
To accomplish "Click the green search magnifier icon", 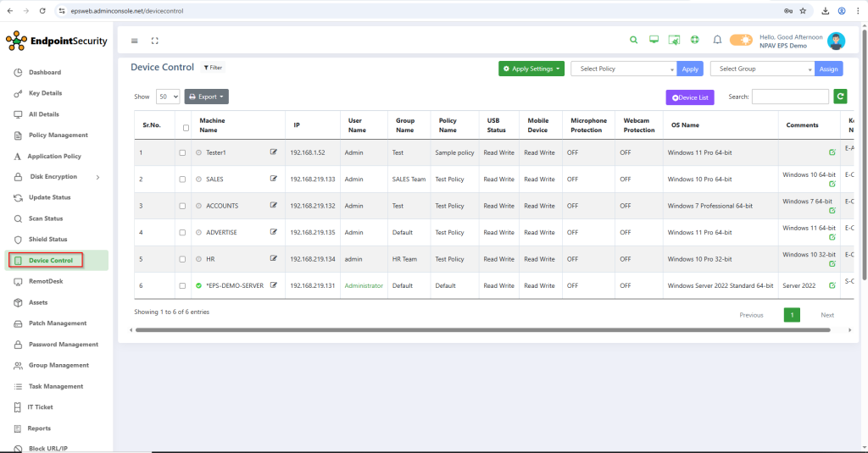I will 633,40.
